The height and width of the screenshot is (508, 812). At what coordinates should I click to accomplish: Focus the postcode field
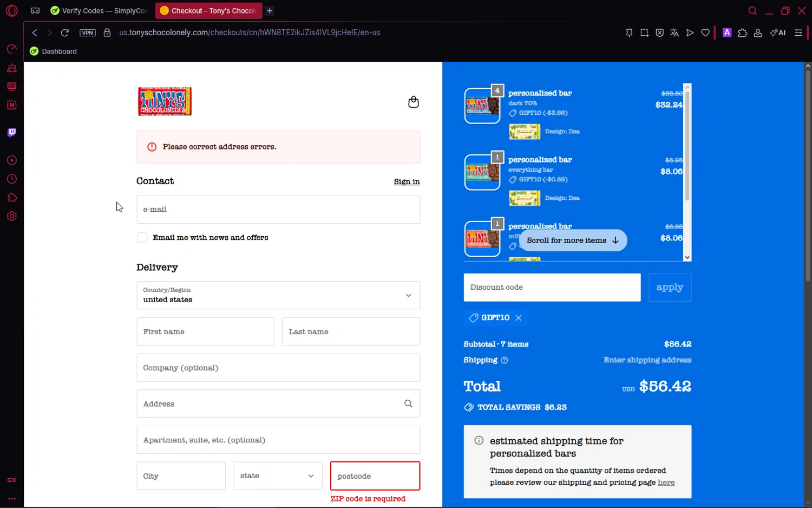point(375,476)
